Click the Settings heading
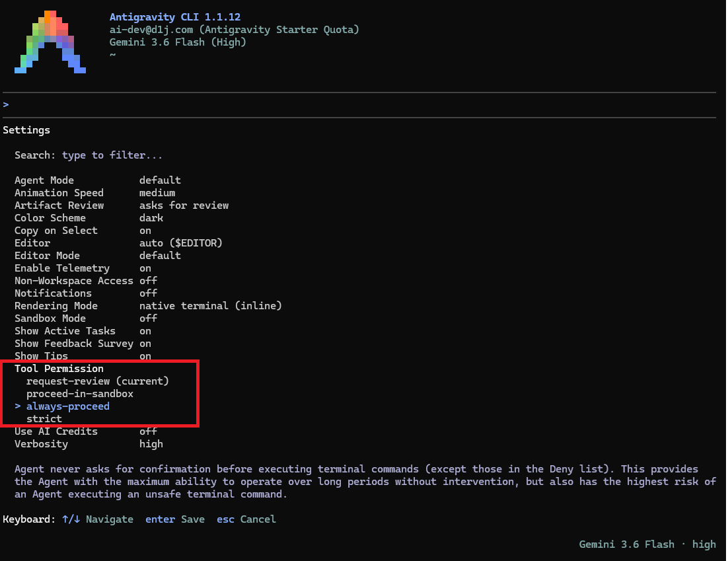Viewport: 728px width, 561px height. click(x=26, y=130)
